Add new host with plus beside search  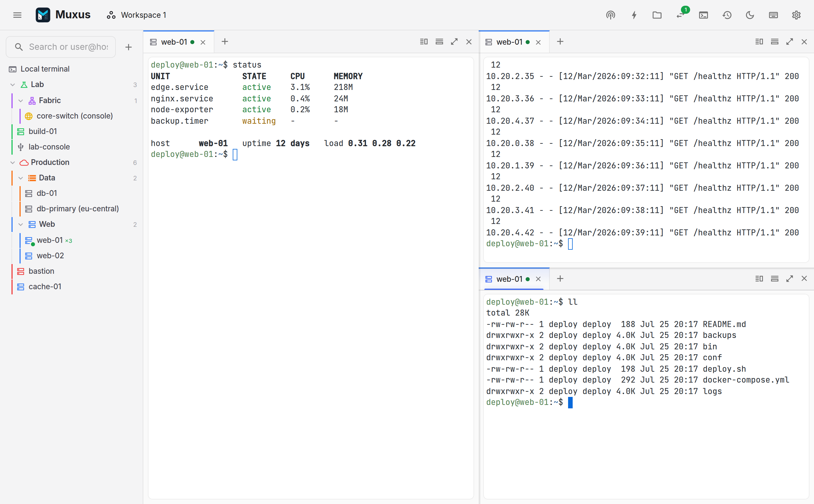128,47
